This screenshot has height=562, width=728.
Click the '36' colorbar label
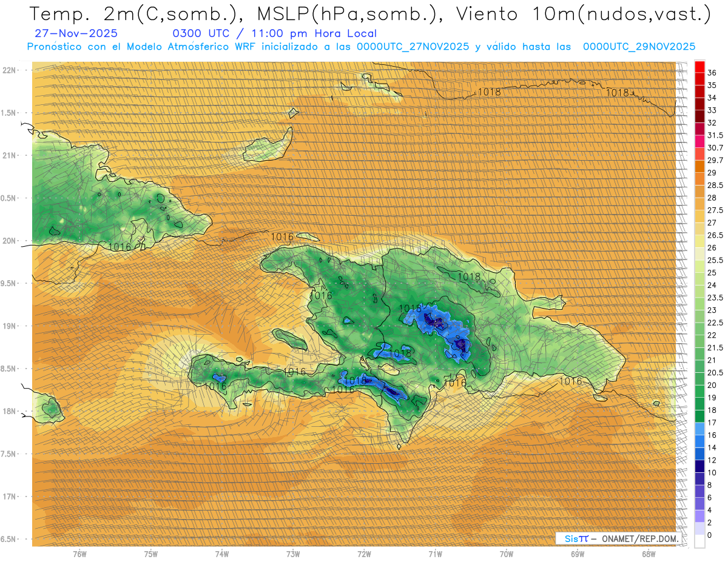coord(712,73)
